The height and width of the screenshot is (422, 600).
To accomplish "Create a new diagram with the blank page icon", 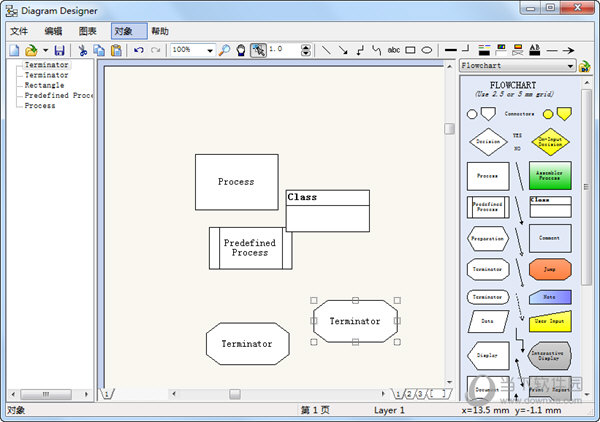I will click(x=14, y=50).
